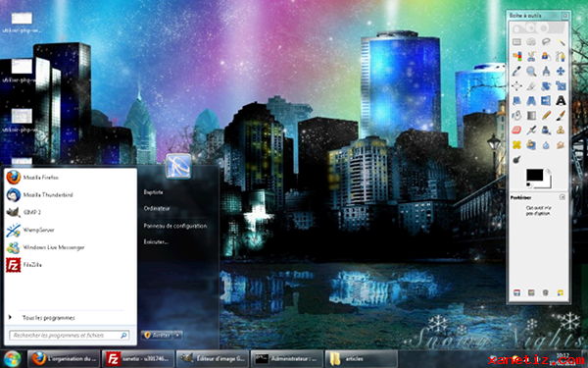Save tool options icon in toolbox

(x=516, y=292)
